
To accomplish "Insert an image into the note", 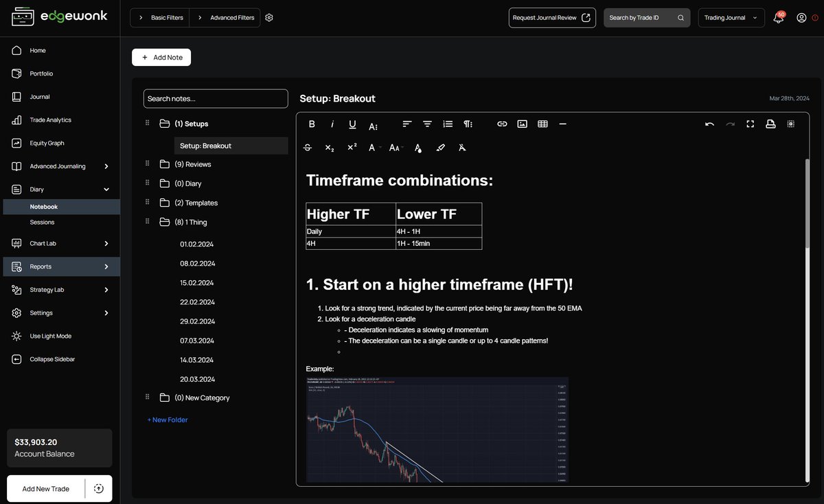I will [522, 124].
